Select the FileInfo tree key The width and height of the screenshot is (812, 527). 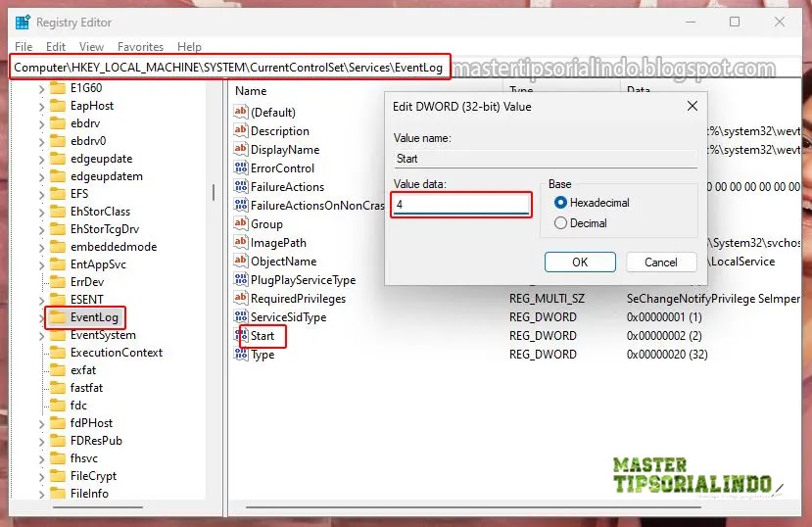[x=89, y=494]
